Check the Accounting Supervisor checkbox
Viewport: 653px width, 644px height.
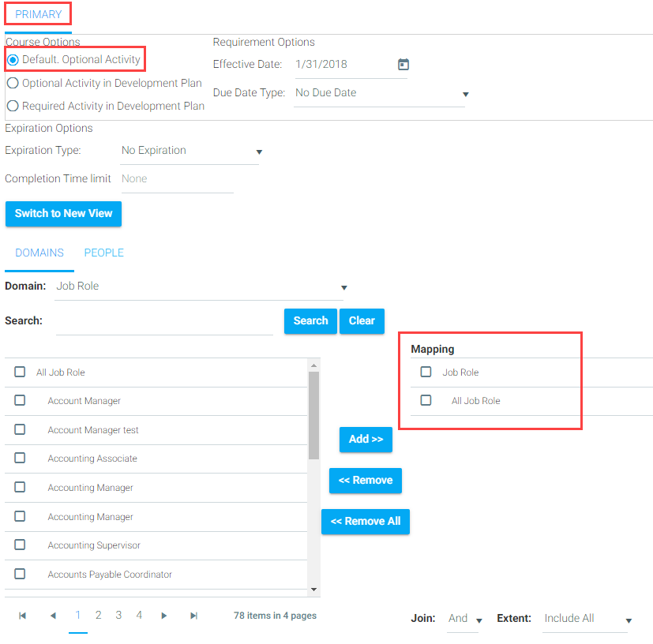[x=20, y=545]
